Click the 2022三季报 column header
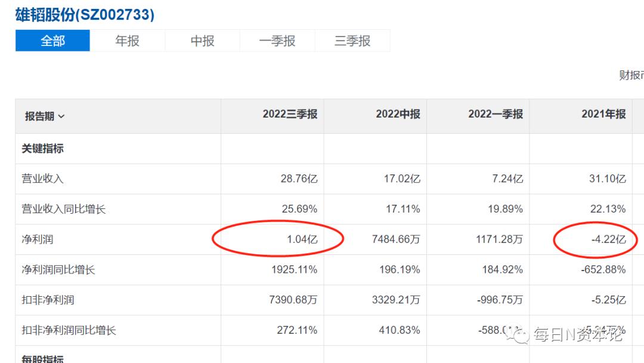The height and width of the screenshot is (363, 644). click(x=290, y=114)
